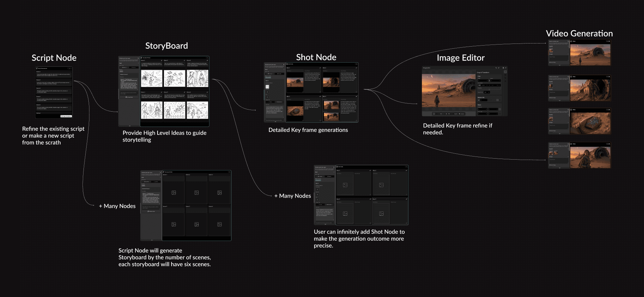Click Scene 5 image placeholder in lower StoryBoard
Image resolution: width=644 pixels, height=297 pixels.
point(197,224)
